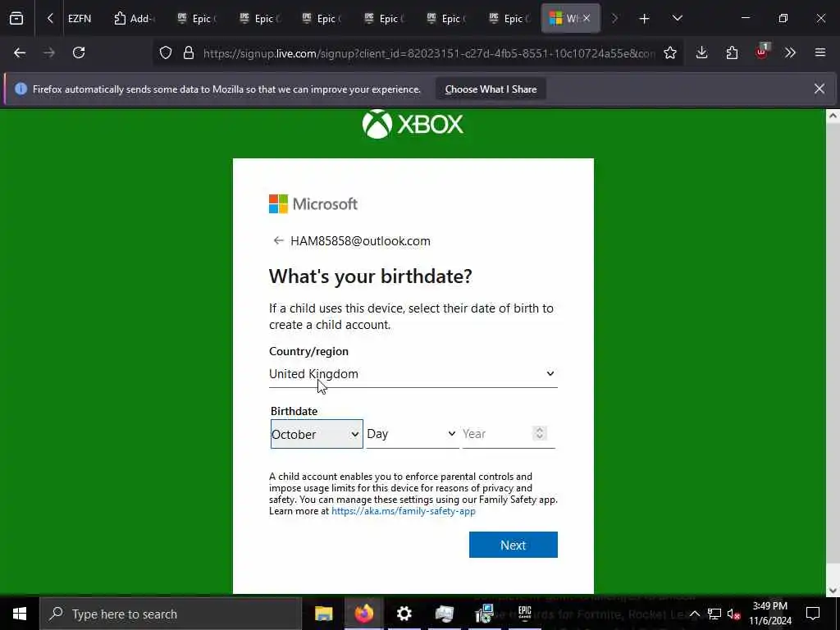Open File Explorer from the taskbar
840x630 pixels.
[323, 614]
